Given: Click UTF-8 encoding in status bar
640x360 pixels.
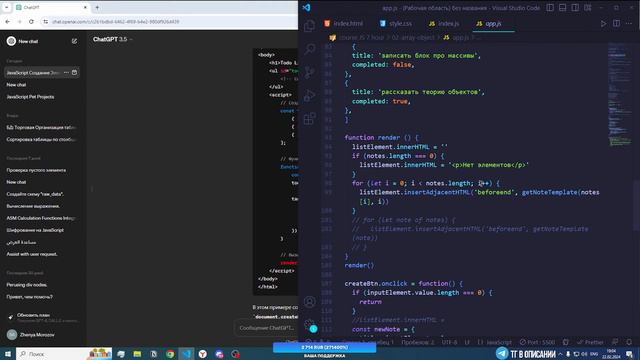Looking at the screenshot, I should [449, 342].
